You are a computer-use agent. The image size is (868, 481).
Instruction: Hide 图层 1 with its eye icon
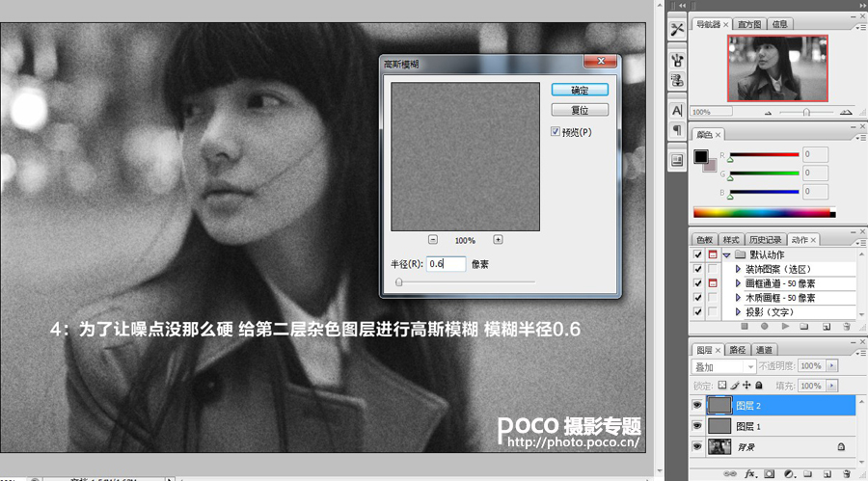coord(697,426)
